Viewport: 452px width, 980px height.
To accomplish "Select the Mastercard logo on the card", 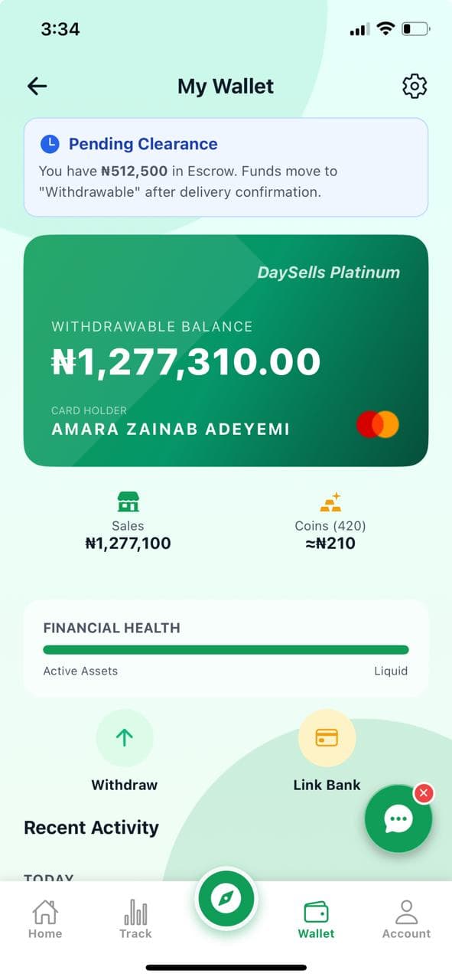I will (x=378, y=423).
